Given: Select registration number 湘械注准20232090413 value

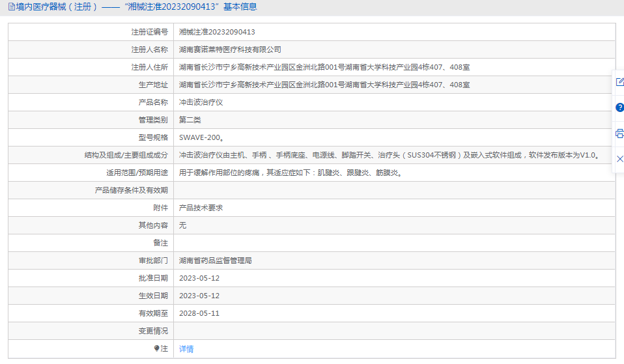Looking at the screenshot, I should [x=217, y=32].
